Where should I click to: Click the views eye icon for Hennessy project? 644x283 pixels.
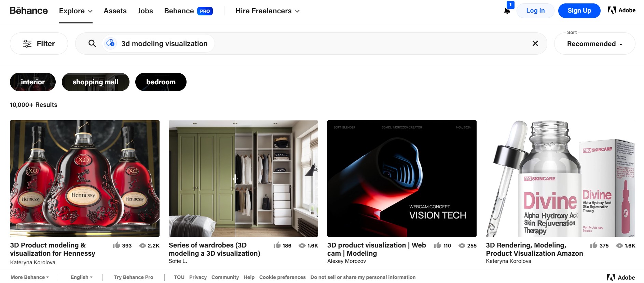point(142,245)
